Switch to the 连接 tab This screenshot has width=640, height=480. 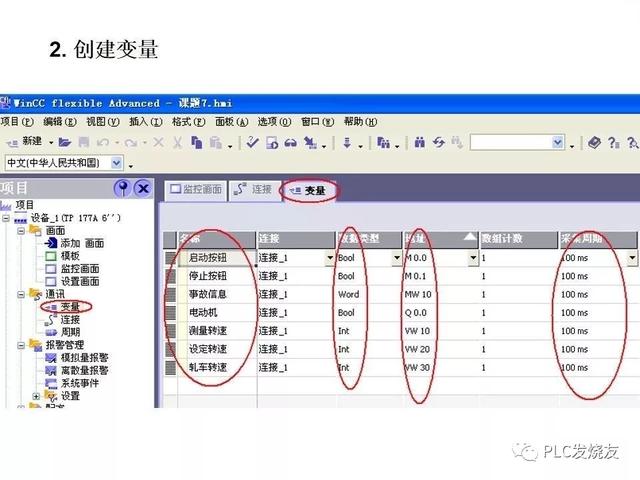[253, 189]
